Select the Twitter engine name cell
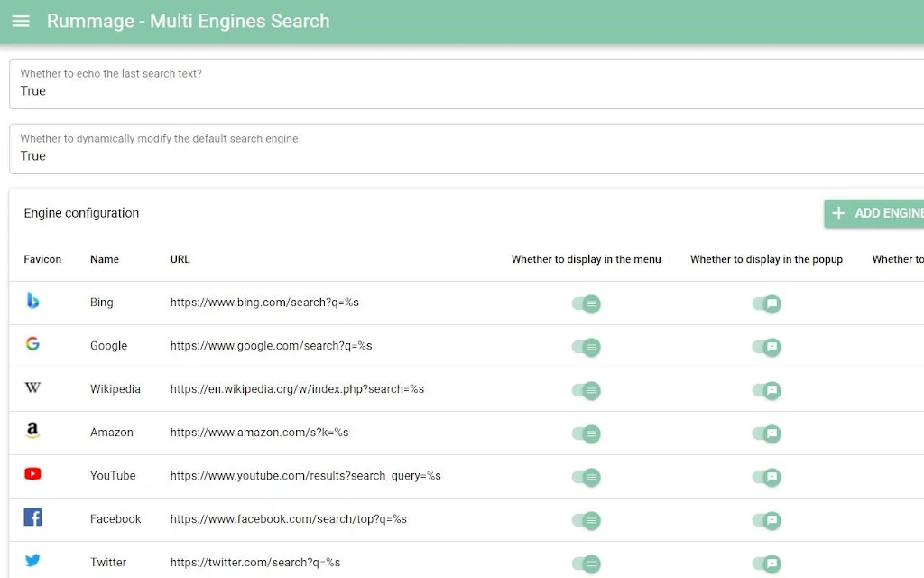 [x=108, y=563]
